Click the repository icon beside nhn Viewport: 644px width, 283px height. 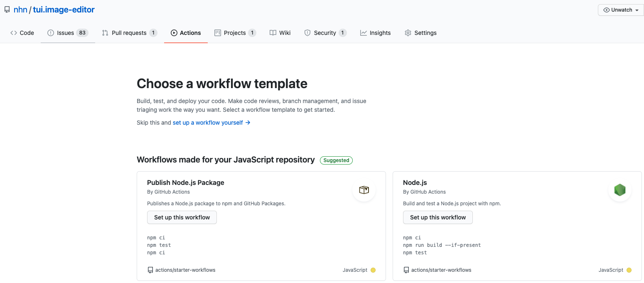(7, 10)
